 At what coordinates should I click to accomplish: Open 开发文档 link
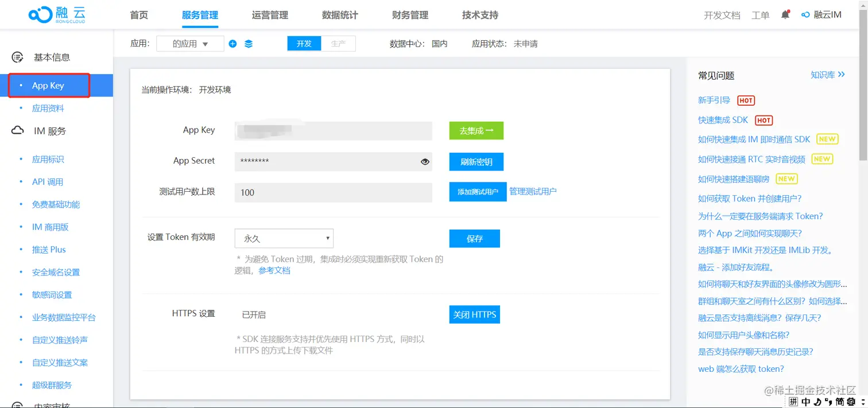pyautogui.click(x=722, y=15)
